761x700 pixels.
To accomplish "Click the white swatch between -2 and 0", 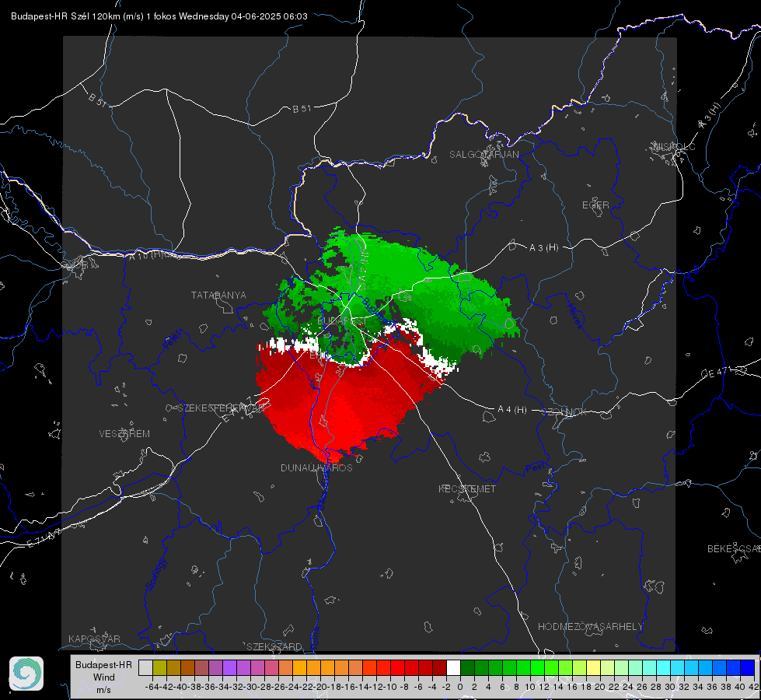I will [453, 668].
